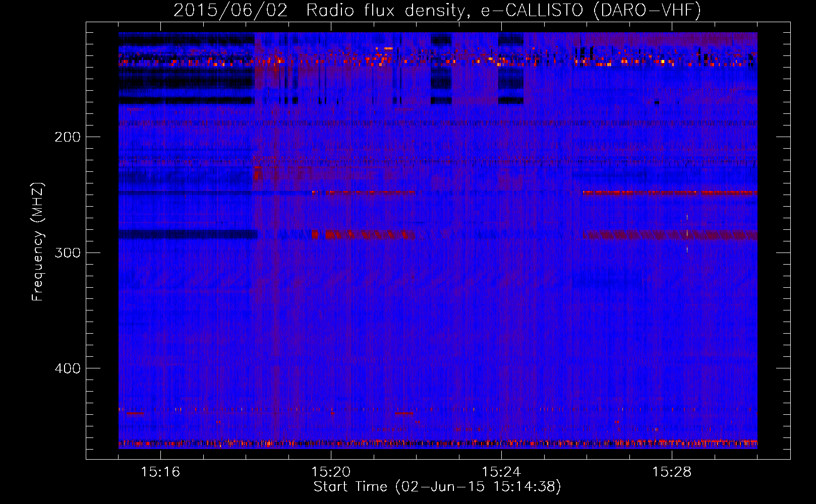Viewport: 816px width, 504px height.
Task: Click the 300 frequency tick label
Action: (x=68, y=253)
